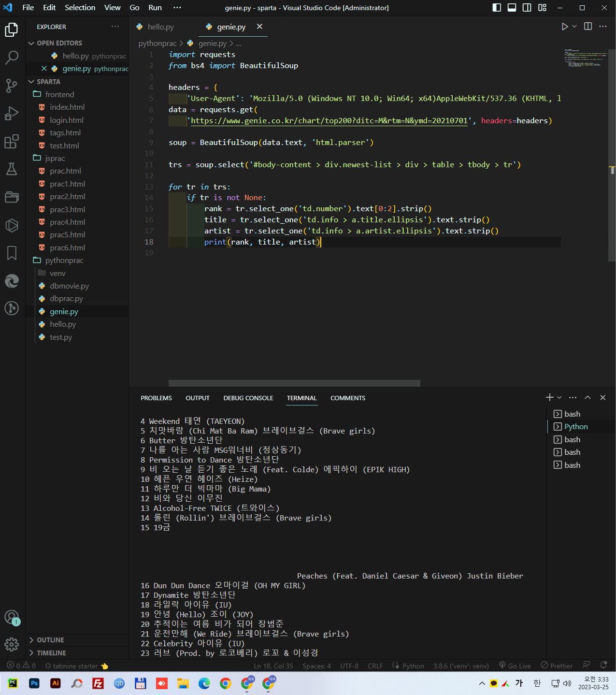This screenshot has height=695, width=616.
Task: Close the terminal panel
Action: tap(602, 397)
